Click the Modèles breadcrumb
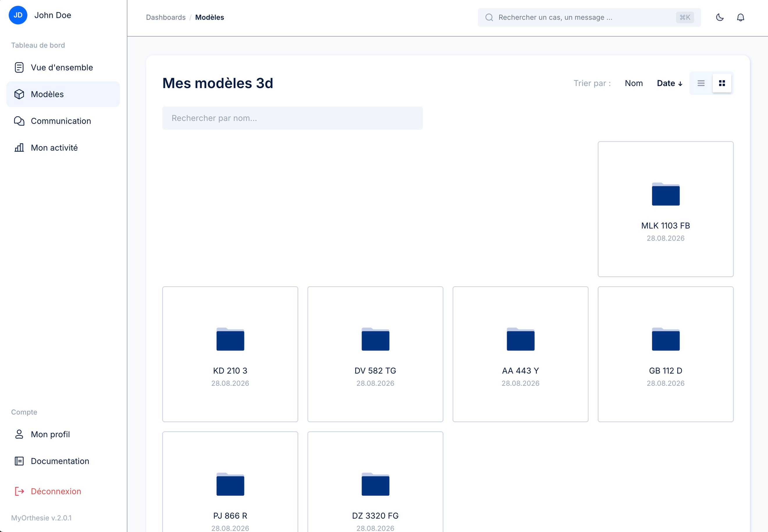768x532 pixels. pyautogui.click(x=209, y=17)
